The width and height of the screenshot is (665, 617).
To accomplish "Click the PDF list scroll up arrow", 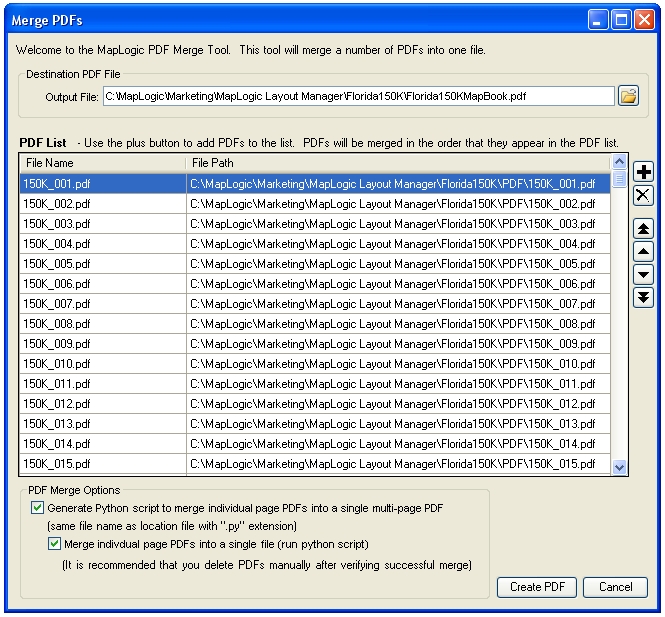I will (x=619, y=162).
